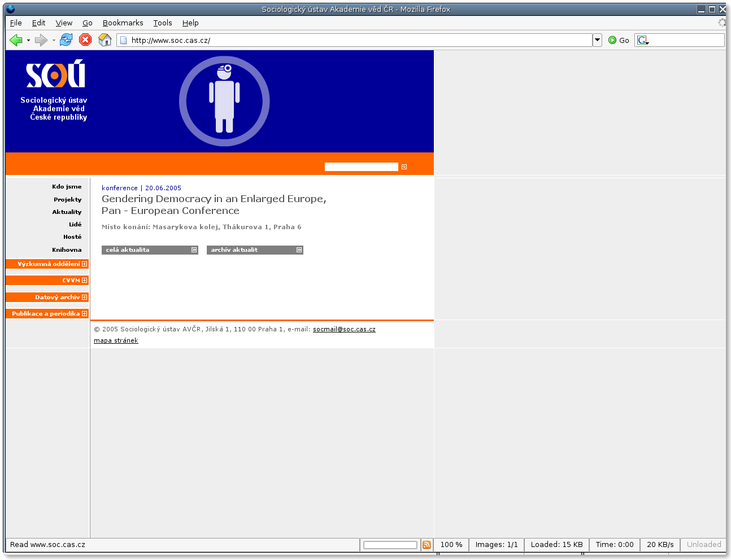The image size is (731, 560).
Task: Click the socmail@soc.cas.cz email link
Action: pyautogui.click(x=344, y=329)
